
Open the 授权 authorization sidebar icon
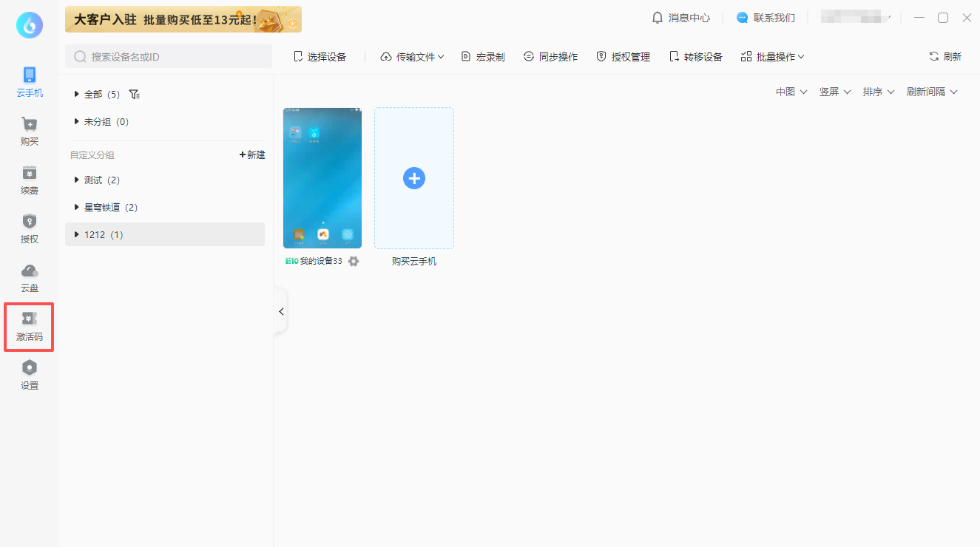29,228
